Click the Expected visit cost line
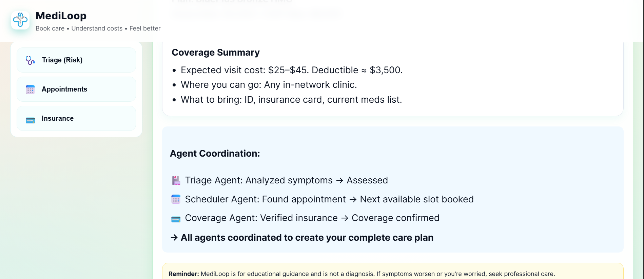The width and height of the screenshot is (644, 279). click(x=291, y=70)
